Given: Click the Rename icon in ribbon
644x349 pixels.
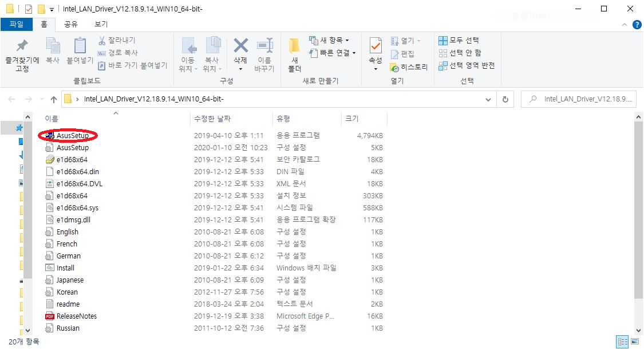Looking at the screenshot, I should point(264,46).
